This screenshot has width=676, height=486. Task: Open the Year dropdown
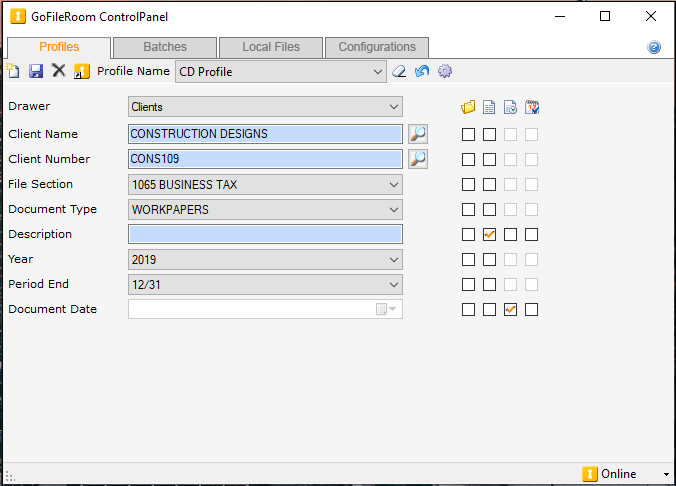pyautogui.click(x=394, y=259)
